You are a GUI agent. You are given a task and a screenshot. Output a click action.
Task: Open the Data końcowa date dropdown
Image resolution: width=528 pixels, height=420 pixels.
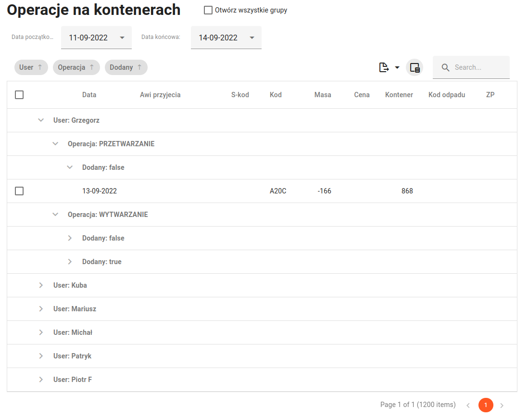coord(251,38)
